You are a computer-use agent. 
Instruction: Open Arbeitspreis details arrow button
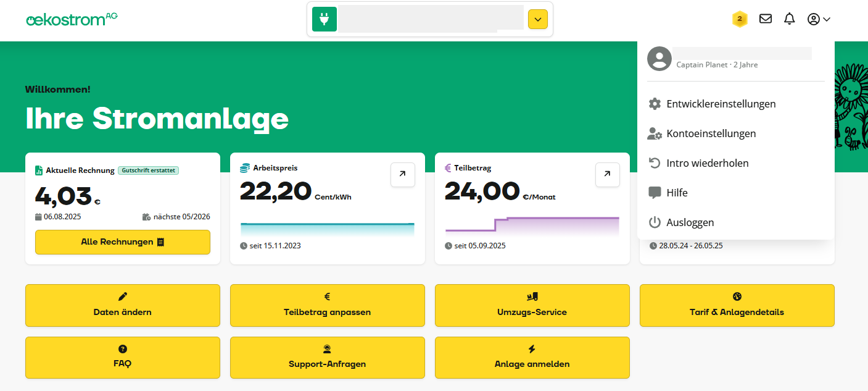pyautogui.click(x=403, y=175)
